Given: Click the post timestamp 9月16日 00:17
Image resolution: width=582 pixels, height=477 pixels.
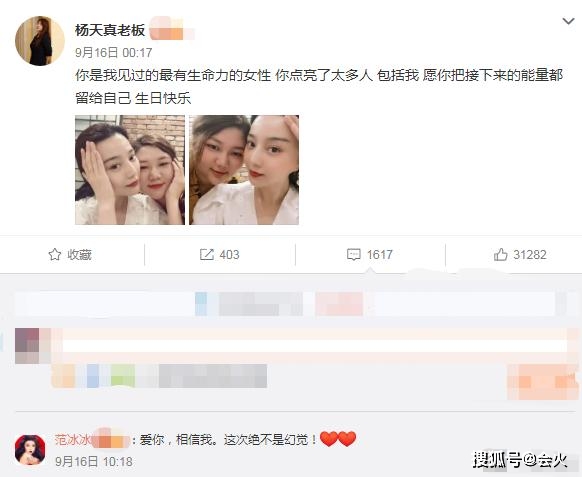Looking at the screenshot, I should click(114, 53).
